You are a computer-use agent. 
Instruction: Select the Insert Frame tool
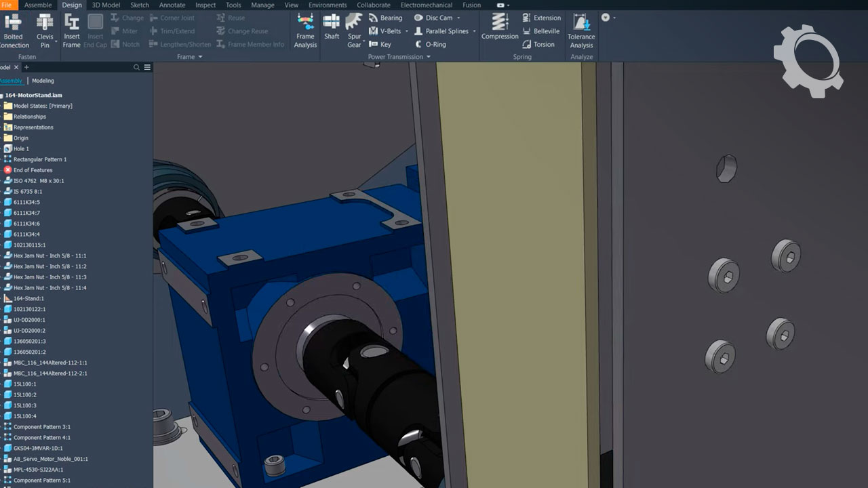71,31
